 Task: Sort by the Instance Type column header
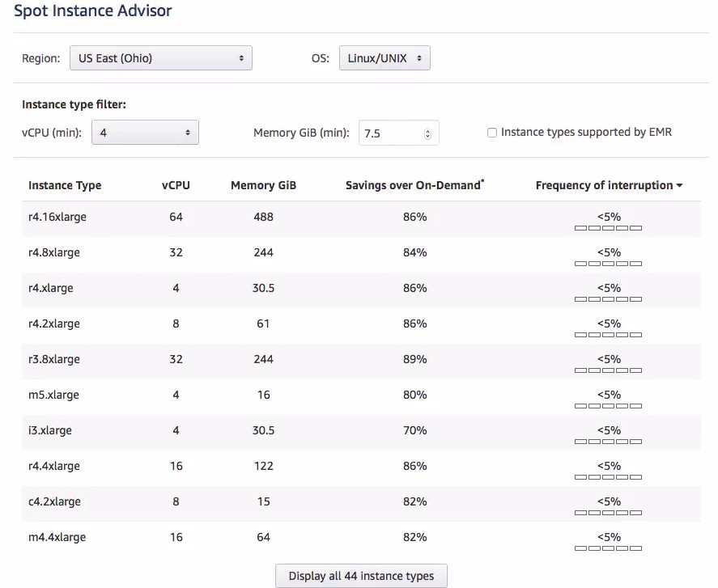tap(65, 185)
